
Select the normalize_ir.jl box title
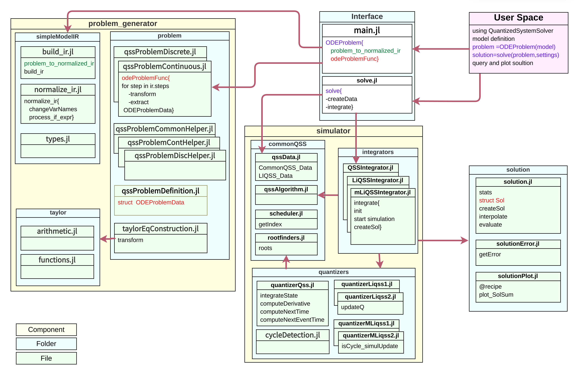click(x=58, y=90)
